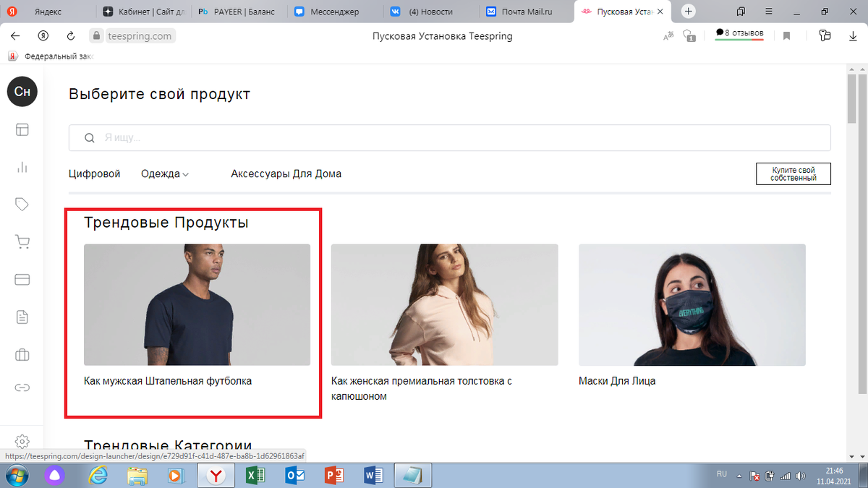Open a new browser tab
The height and width of the screenshot is (488, 868).
click(689, 12)
